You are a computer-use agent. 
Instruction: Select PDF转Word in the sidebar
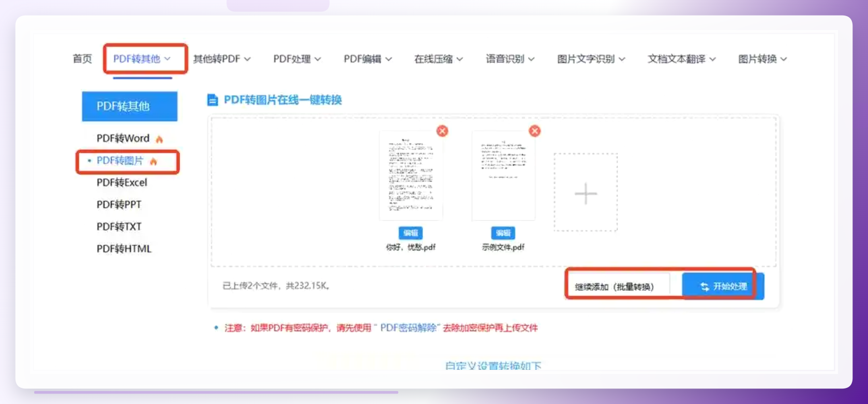click(x=123, y=139)
